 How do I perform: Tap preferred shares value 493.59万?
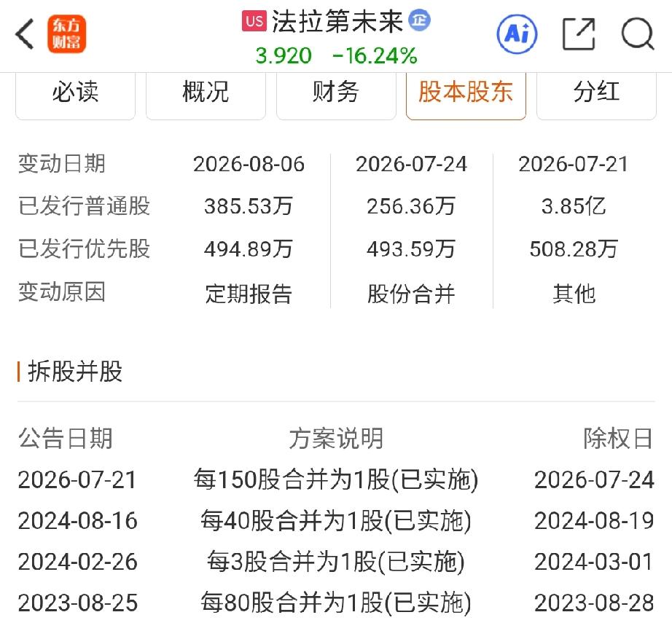411,249
